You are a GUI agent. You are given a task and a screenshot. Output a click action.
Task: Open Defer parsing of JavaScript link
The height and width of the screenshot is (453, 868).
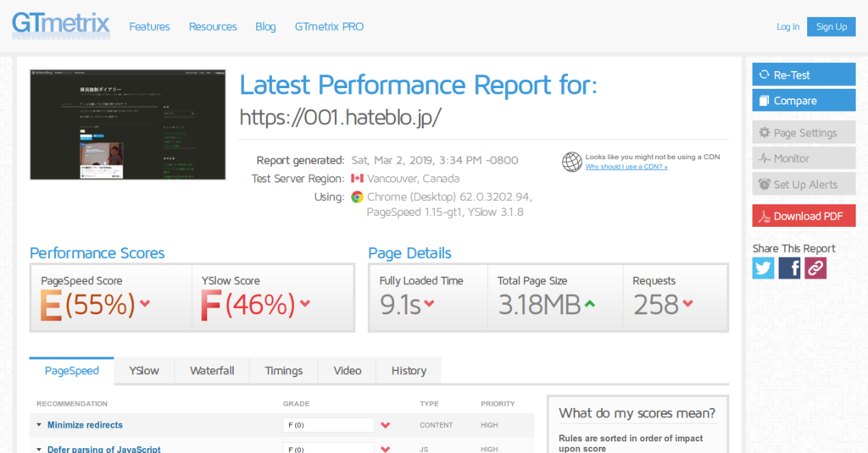click(x=104, y=449)
